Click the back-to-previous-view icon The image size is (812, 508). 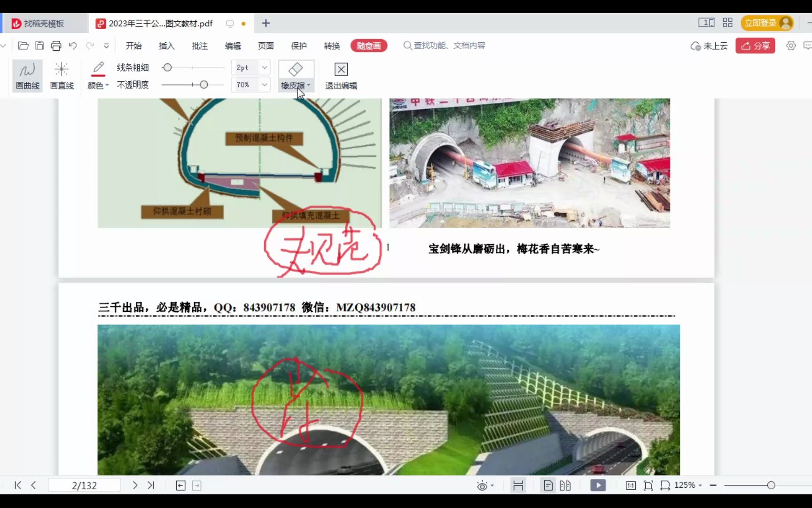click(180, 485)
